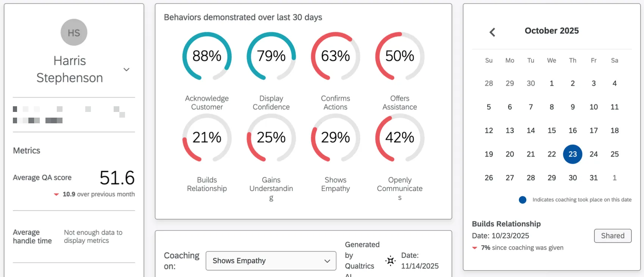Click the Openly Communicates 42% progress ring
This screenshot has height=277, width=644.
(399, 138)
